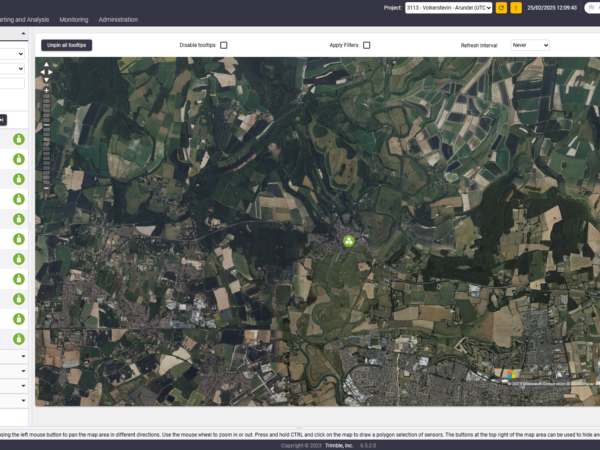Collapse the left panel with the up arrow
This screenshot has width=600, height=450.
pyautogui.click(x=23, y=34)
